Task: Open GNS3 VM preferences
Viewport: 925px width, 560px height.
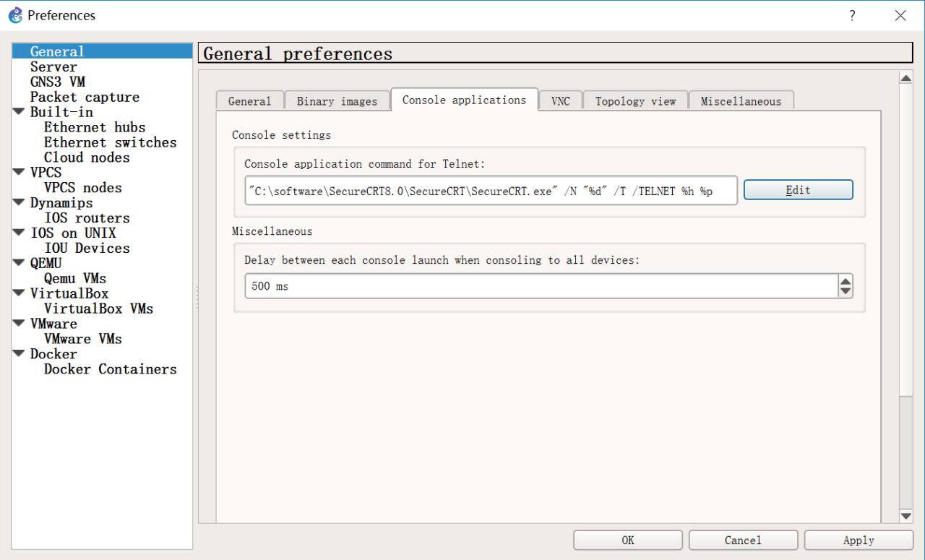Action: tap(58, 82)
